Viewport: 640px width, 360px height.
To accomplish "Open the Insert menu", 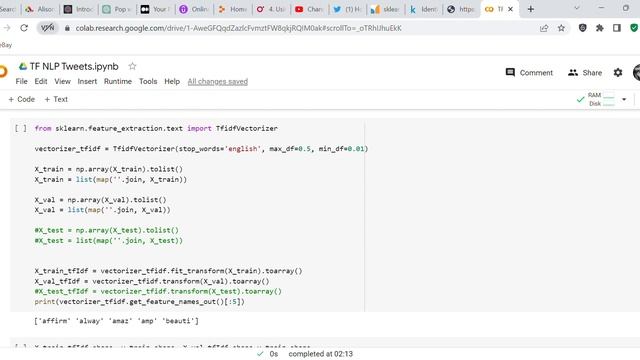I will 87,81.
